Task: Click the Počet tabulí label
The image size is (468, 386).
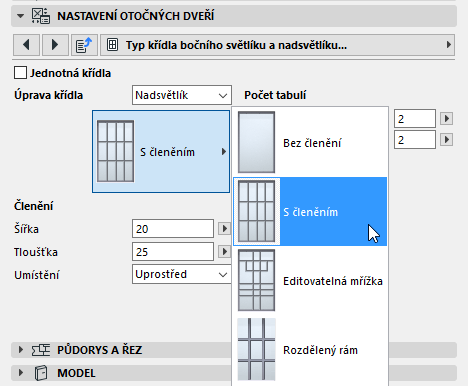Action: pos(275,95)
